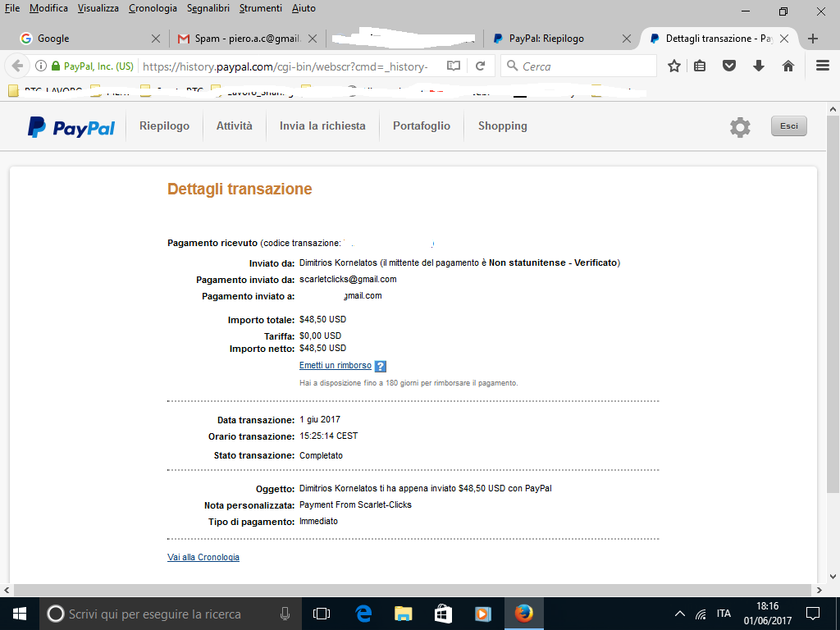Viewport: 840px width, 630px height.
Task: Switch to the Spam Gmail tab
Action: (246, 39)
